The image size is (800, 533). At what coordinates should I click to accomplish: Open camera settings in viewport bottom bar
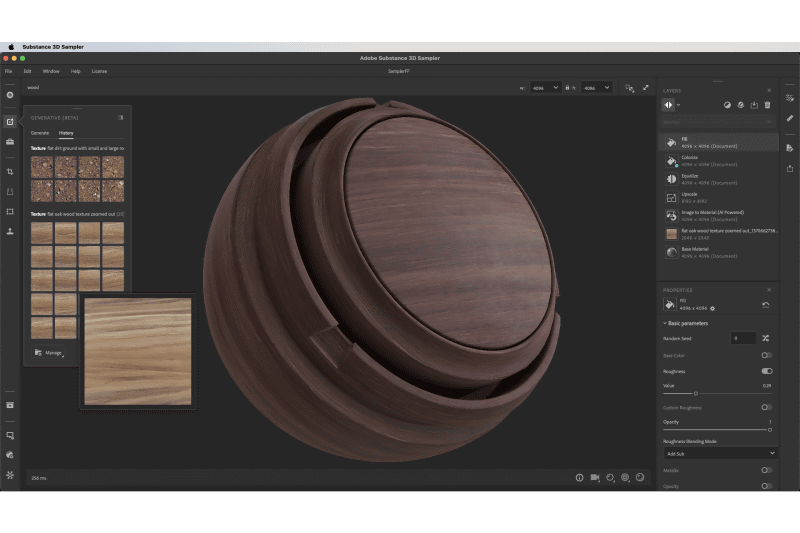[595, 477]
